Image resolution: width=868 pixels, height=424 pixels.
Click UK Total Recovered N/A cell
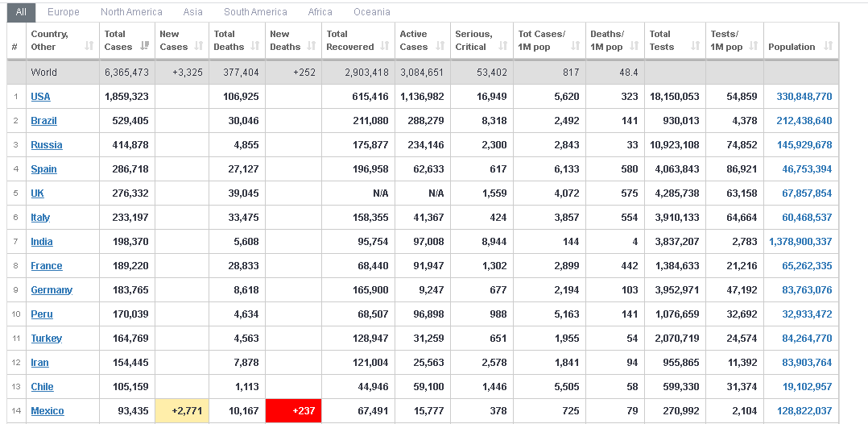[358, 193]
